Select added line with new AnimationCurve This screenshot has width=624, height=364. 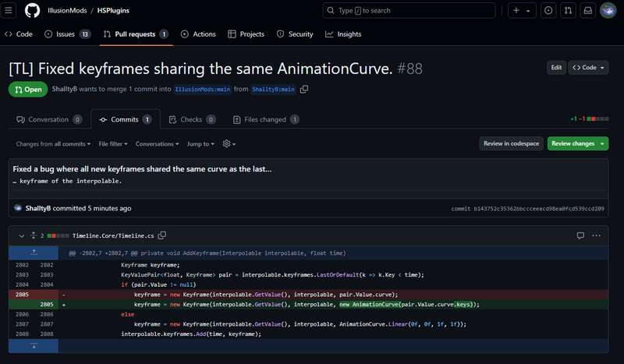click(x=308, y=304)
